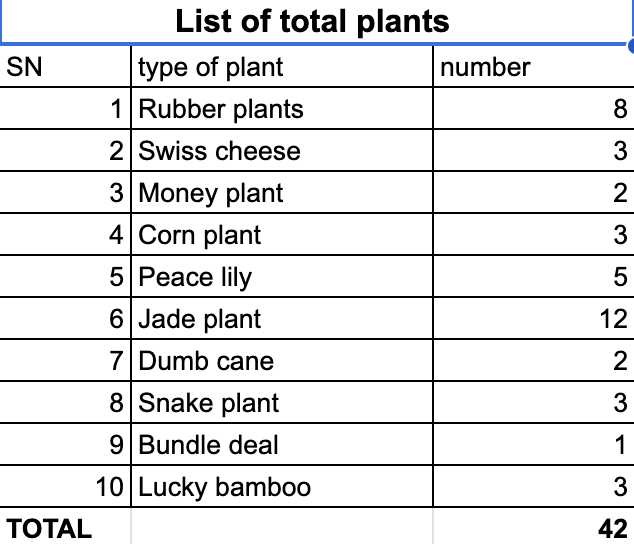Image resolution: width=634 pixels, height=544 pixels.
Task: Click the Jade plant quantity 12
Action: (x=534, y=319)
